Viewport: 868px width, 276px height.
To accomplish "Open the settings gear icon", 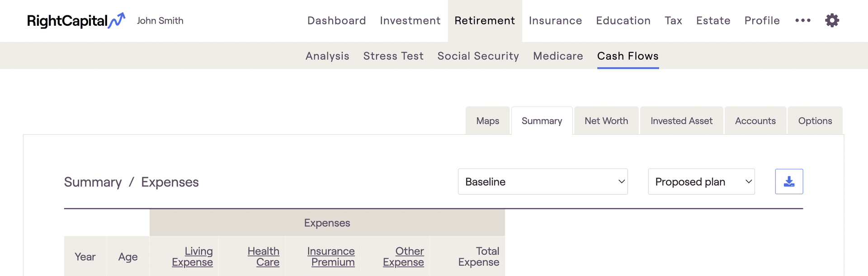I will coord(832,20).
